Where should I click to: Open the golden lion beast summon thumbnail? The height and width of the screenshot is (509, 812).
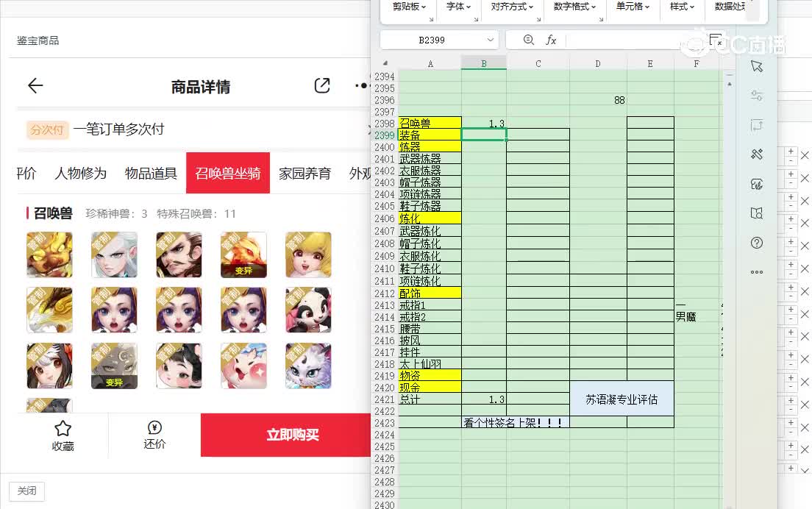point(49,254)
